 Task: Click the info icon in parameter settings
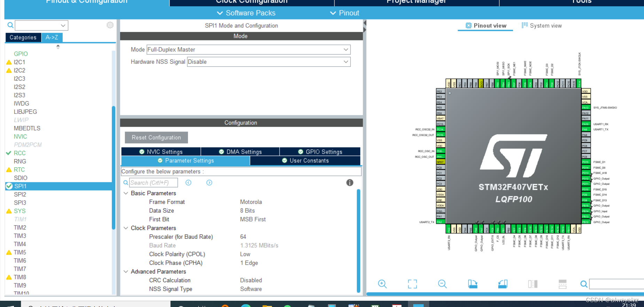pos(350,183)
